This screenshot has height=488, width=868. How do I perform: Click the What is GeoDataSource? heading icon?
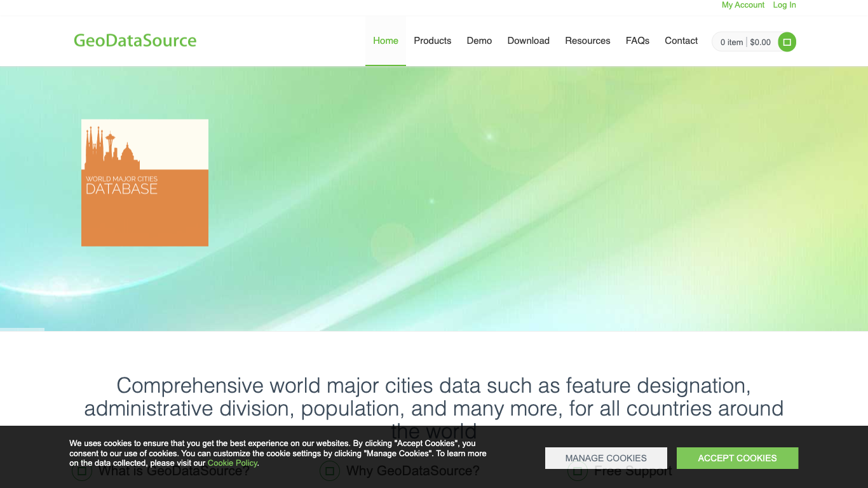81,471
